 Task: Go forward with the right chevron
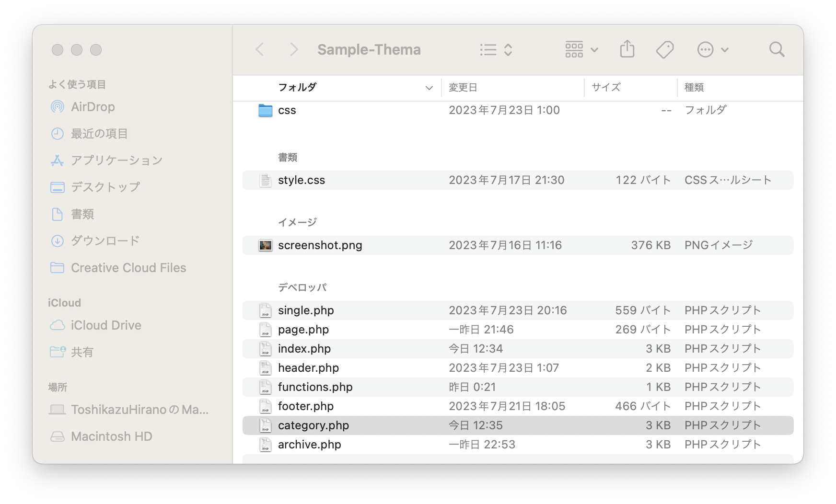(294, 49)
